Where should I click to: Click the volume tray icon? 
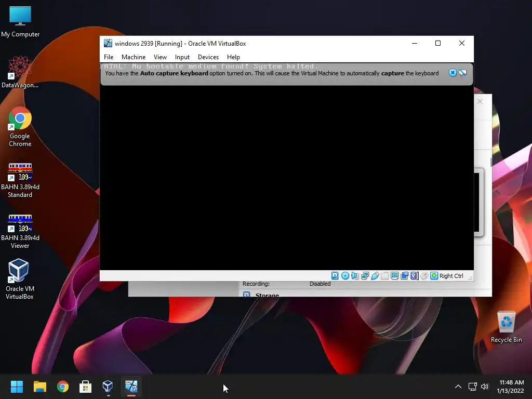coord(485,387)
